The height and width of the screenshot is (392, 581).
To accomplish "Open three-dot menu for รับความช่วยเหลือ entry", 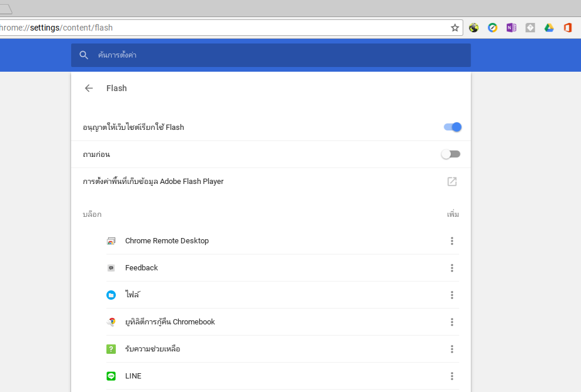I will [452, 349].
